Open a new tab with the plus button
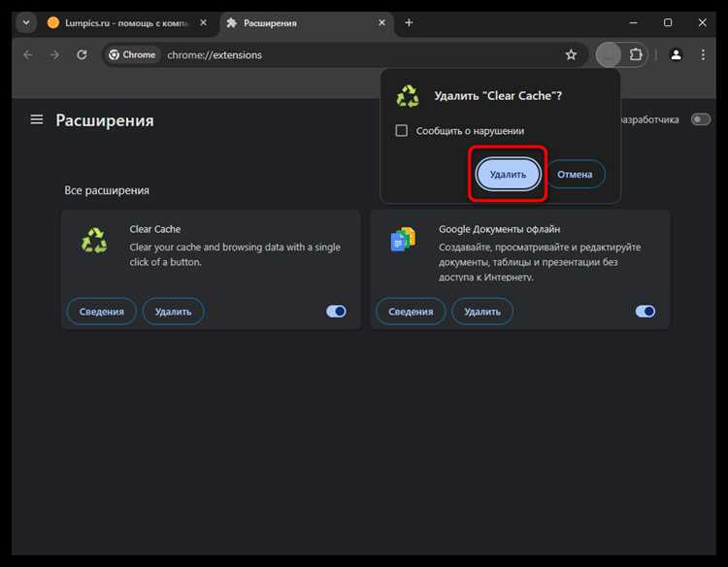 (x=409, y=22)
